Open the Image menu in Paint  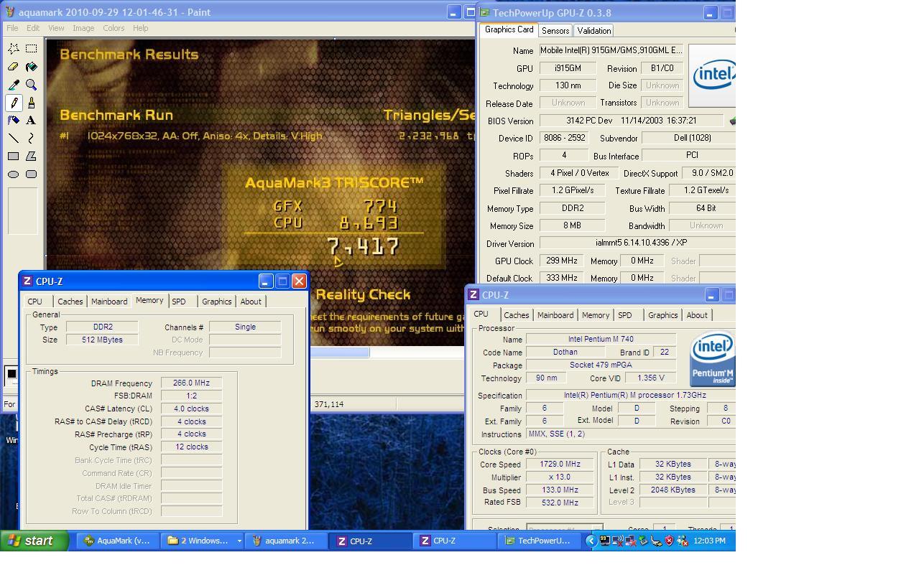[x=83, y=28]
